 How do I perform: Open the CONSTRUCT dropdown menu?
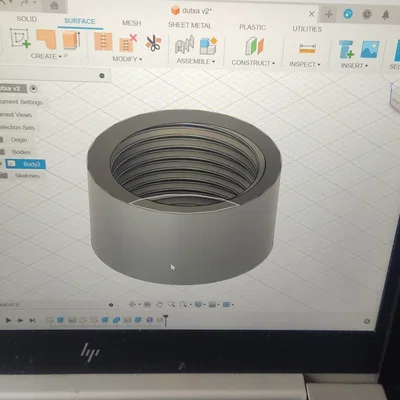253,63
